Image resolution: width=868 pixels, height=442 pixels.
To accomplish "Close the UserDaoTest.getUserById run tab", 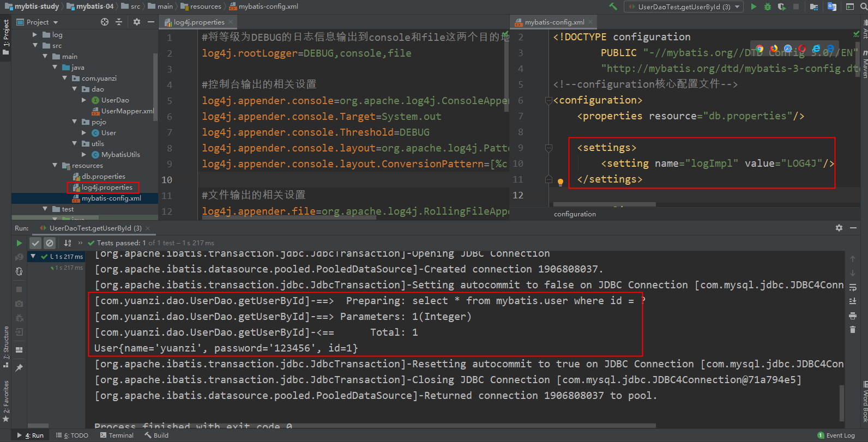I will tap(148, 228).
